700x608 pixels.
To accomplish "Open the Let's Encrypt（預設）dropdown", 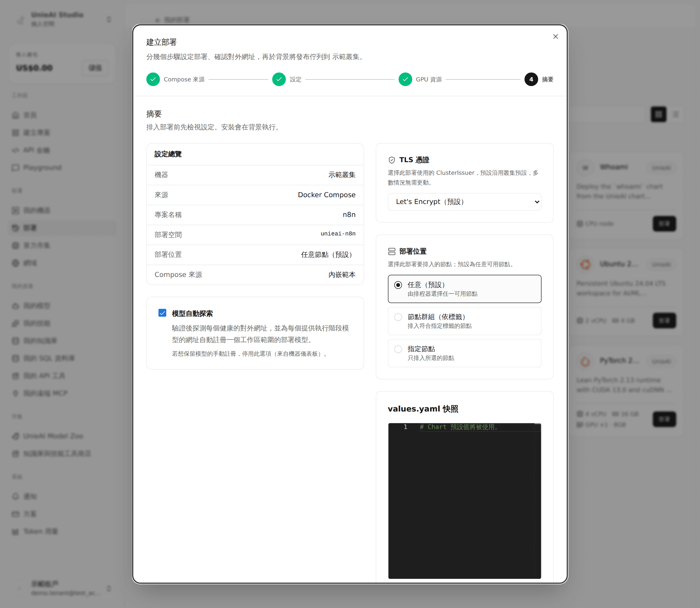I will (464, 202).
